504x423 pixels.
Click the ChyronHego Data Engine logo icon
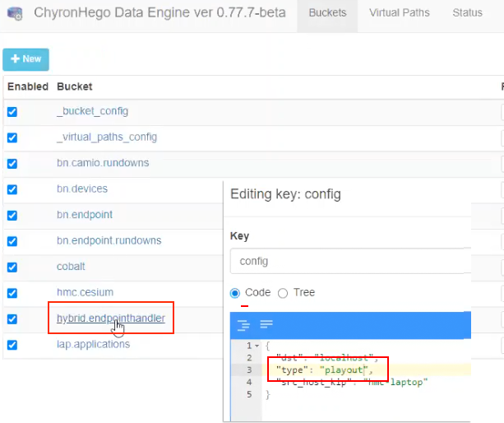15,13
